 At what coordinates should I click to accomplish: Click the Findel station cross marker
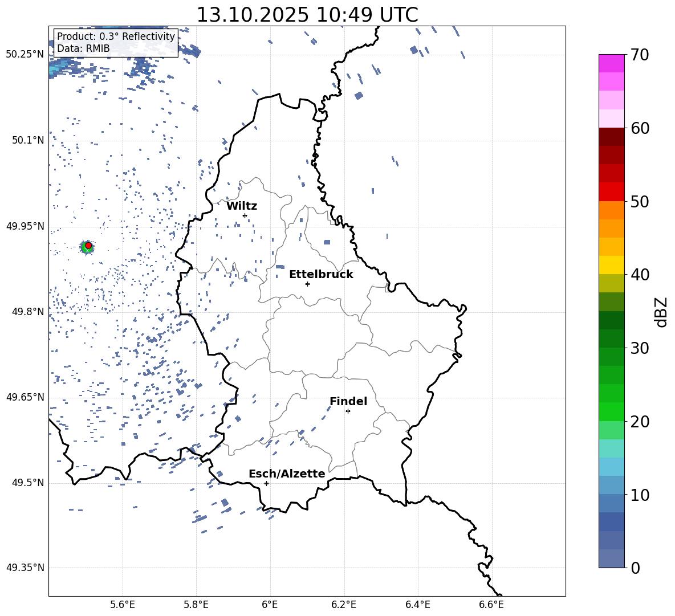(348, 411)
